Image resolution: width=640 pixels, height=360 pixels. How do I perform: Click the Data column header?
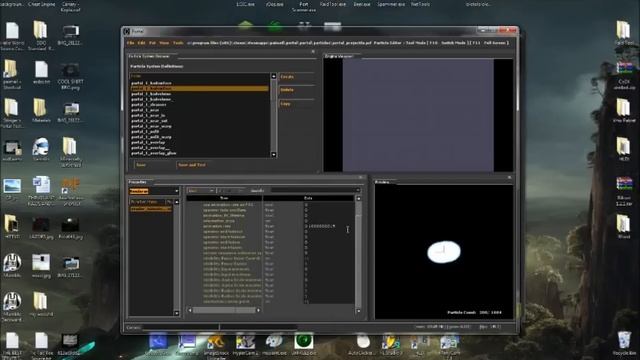point(308,198)
